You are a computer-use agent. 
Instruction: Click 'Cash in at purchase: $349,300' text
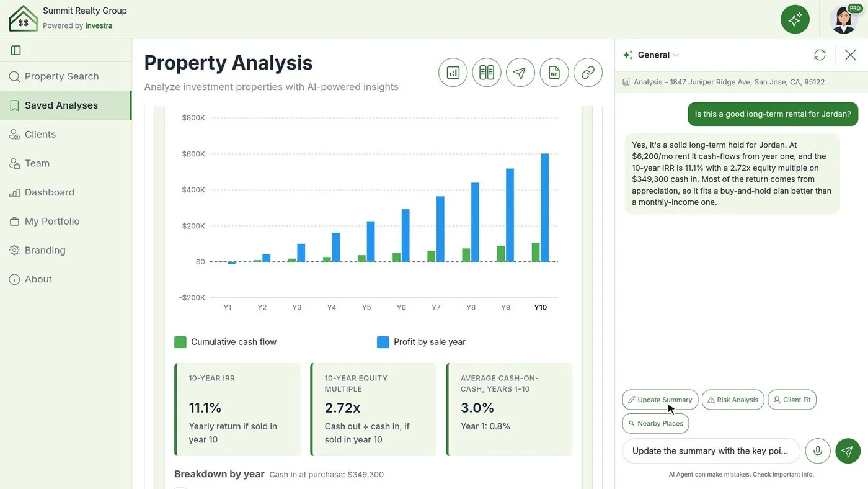[327, 475]
